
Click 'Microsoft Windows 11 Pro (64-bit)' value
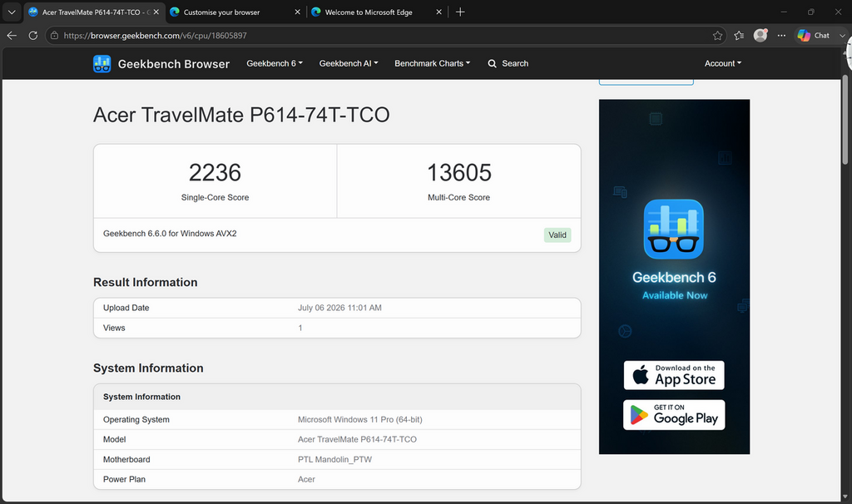(x=359, y=420)
